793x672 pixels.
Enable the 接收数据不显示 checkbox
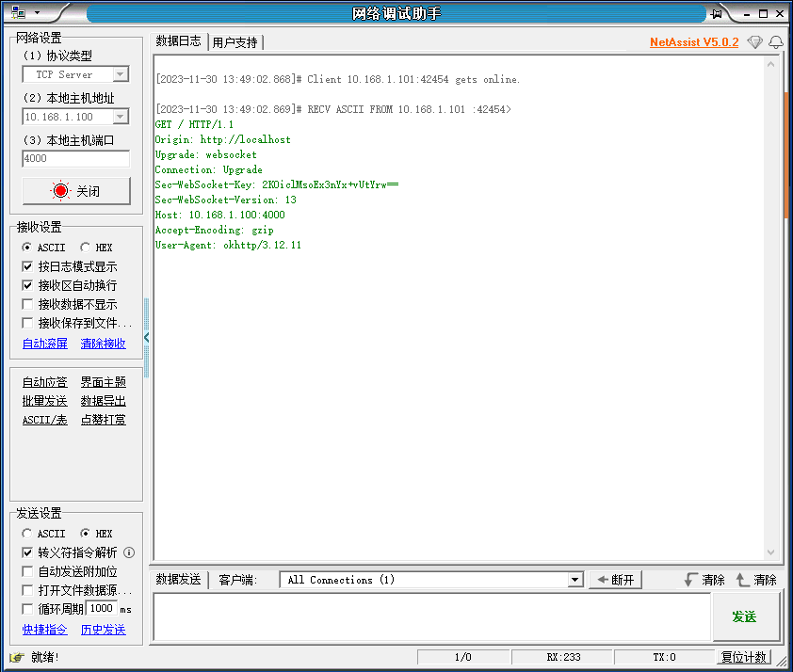(27, 304)
